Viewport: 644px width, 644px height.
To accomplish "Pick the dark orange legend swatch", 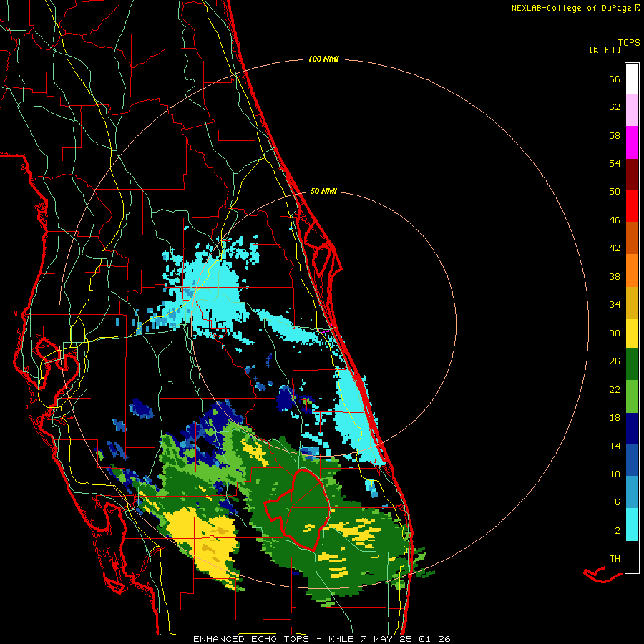I will click(x=632, y=238).
